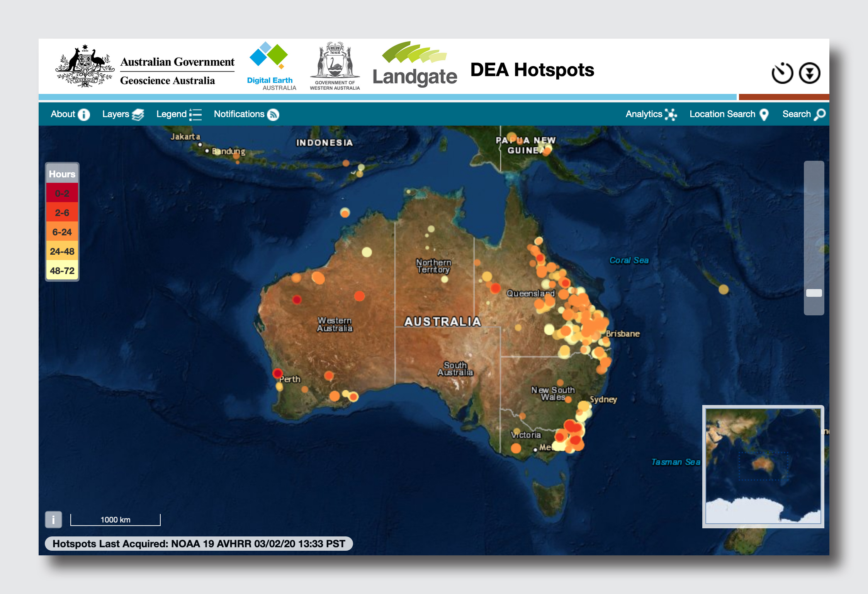Open Search using the magnifier icon
The image size is (868, 594).
819,114
